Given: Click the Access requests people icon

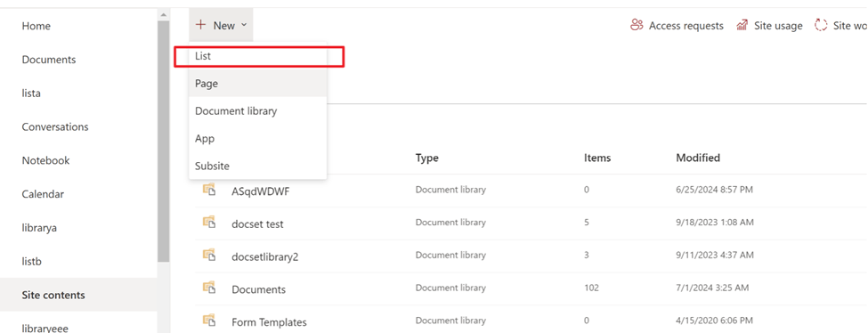Looking at the screenshot, I should point(637,25).
